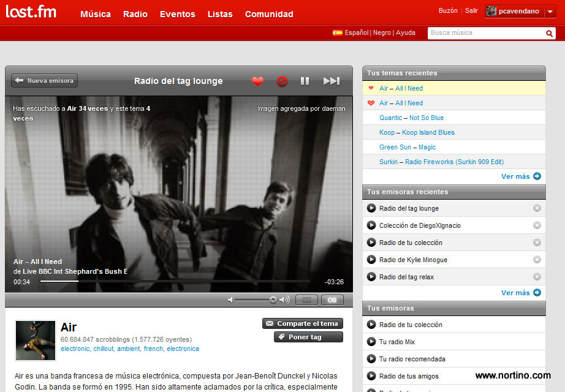565x392 pixels.
Task: Open the Eventos menu
Action: (177, 14)
